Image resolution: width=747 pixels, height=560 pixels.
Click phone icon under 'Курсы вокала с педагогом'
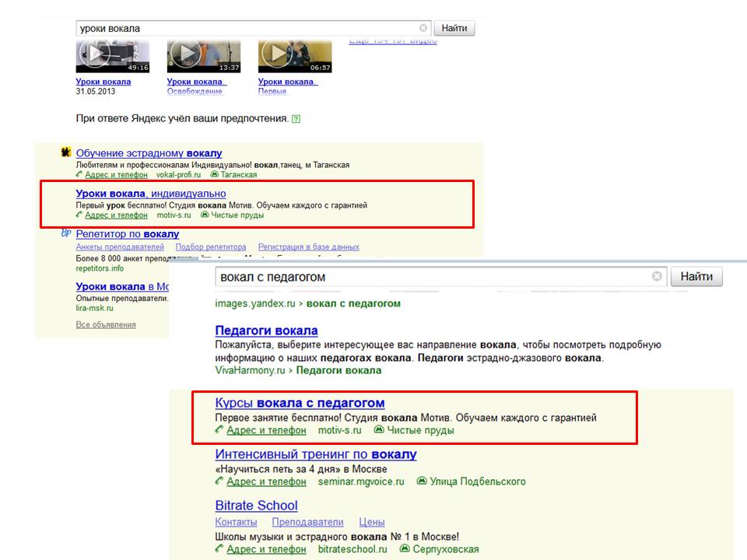(219, 429)
